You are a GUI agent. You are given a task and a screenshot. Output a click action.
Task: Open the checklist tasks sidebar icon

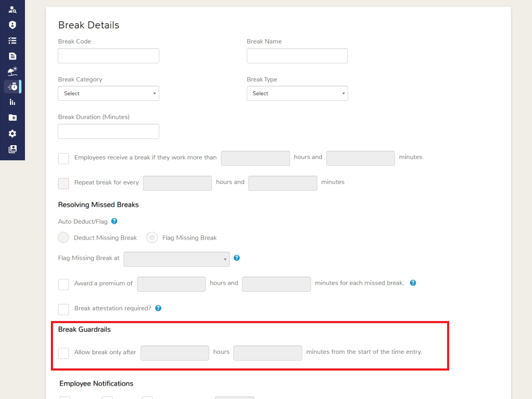(13, 41)
